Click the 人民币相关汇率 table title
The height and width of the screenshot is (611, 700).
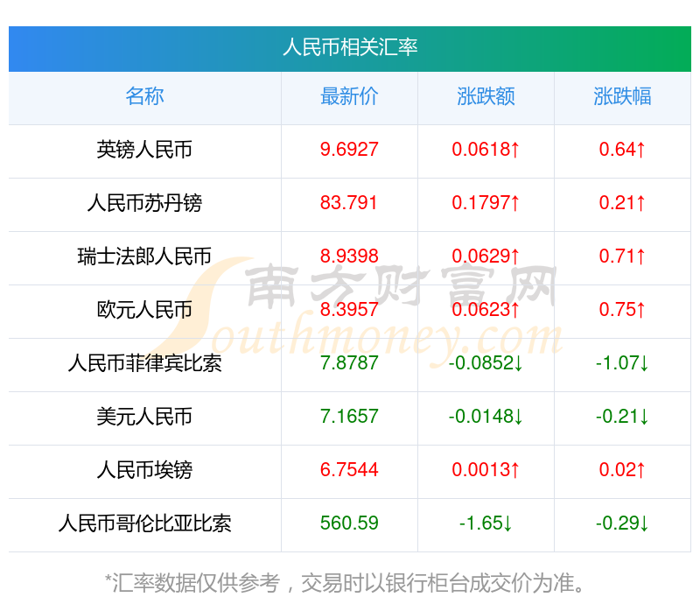click(x=350, y=47)
